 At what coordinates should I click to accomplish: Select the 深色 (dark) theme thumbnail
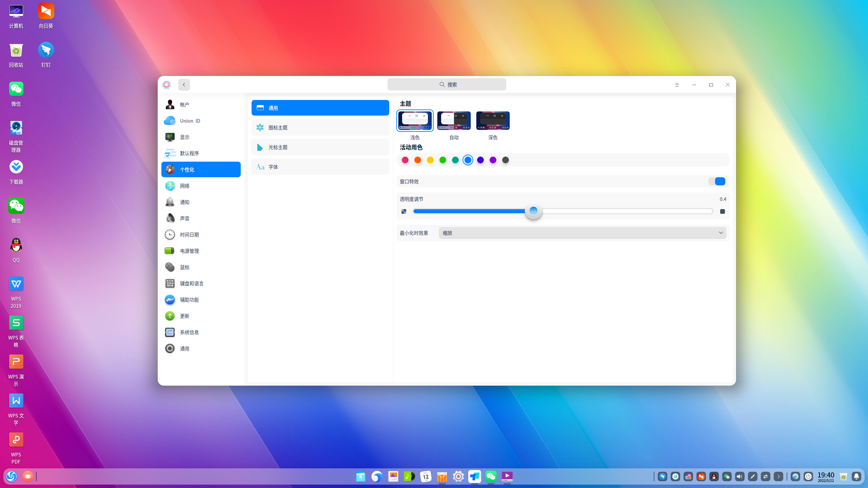tap(493, 120)
